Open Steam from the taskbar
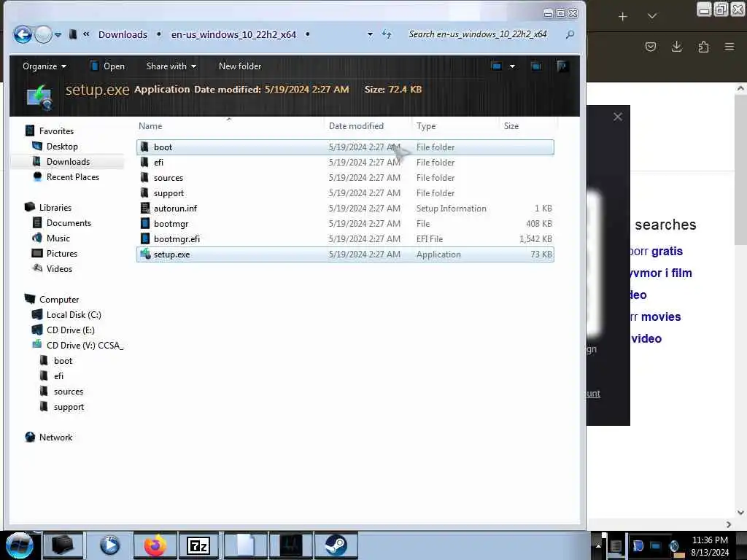The height and width of the screenshot is (560, 747). pyautogui.click(x=336, y=545)
